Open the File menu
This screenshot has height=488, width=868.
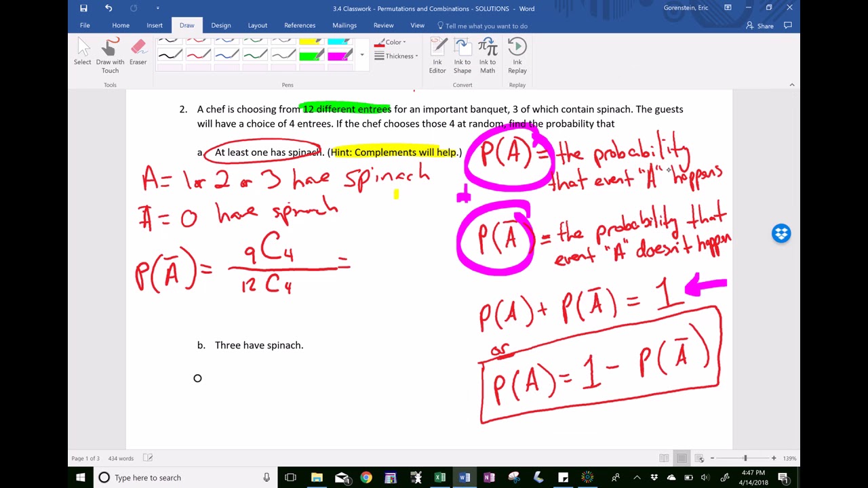85,26
